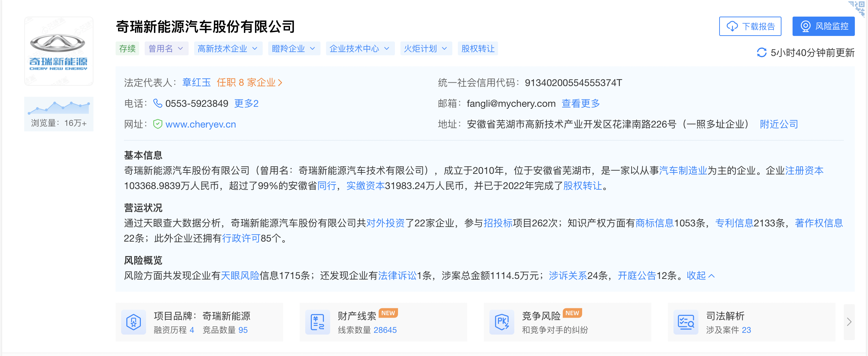Click the address 安徽省芜湖市高新技术产业开发区花津南路226号
This screenshot has height=356, width=868.
[571, 124]
